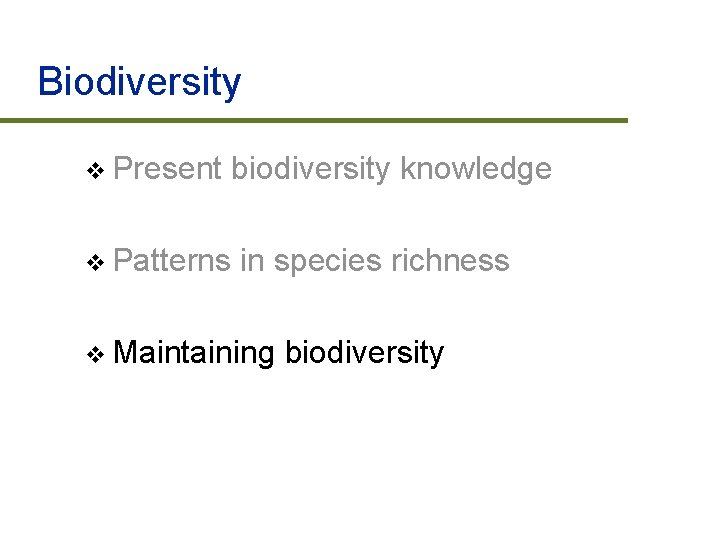Click the word "species"

click(x=327, y=262)
